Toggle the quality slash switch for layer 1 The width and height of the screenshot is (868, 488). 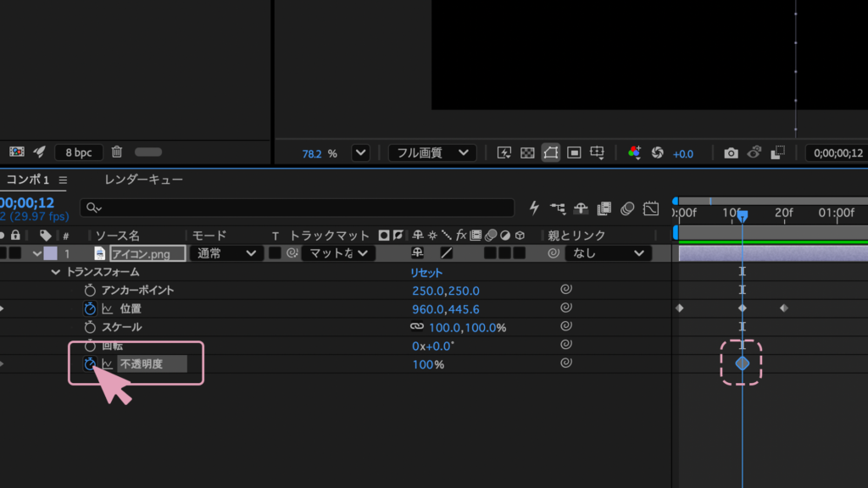point(446,253)
